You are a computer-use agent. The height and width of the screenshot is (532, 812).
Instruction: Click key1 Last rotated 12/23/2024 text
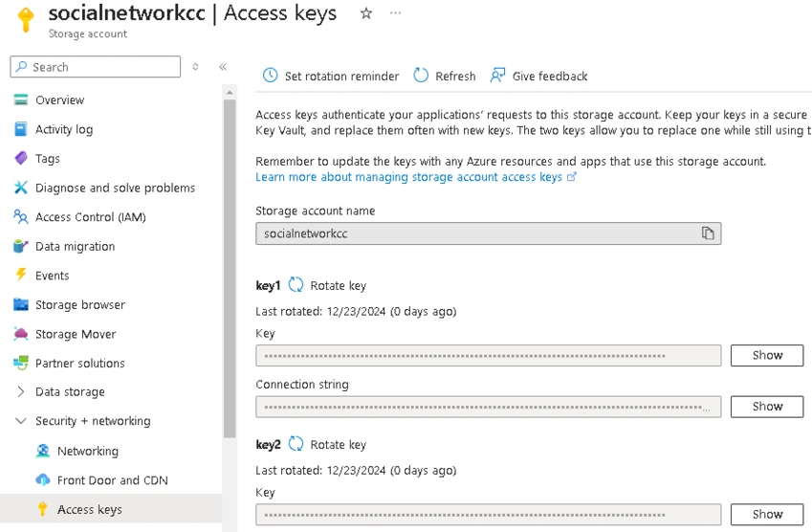pos(356,311)
